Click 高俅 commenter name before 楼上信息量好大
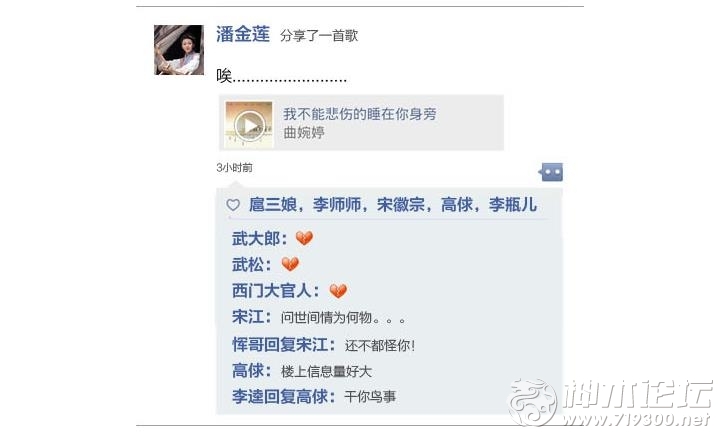 pyautogui.click(x=248, y=371)
